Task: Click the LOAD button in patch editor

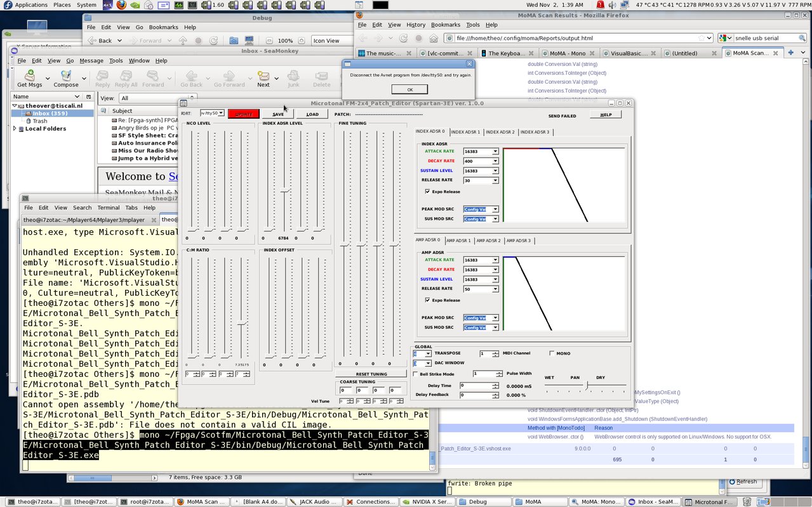Action: point(312,114)
